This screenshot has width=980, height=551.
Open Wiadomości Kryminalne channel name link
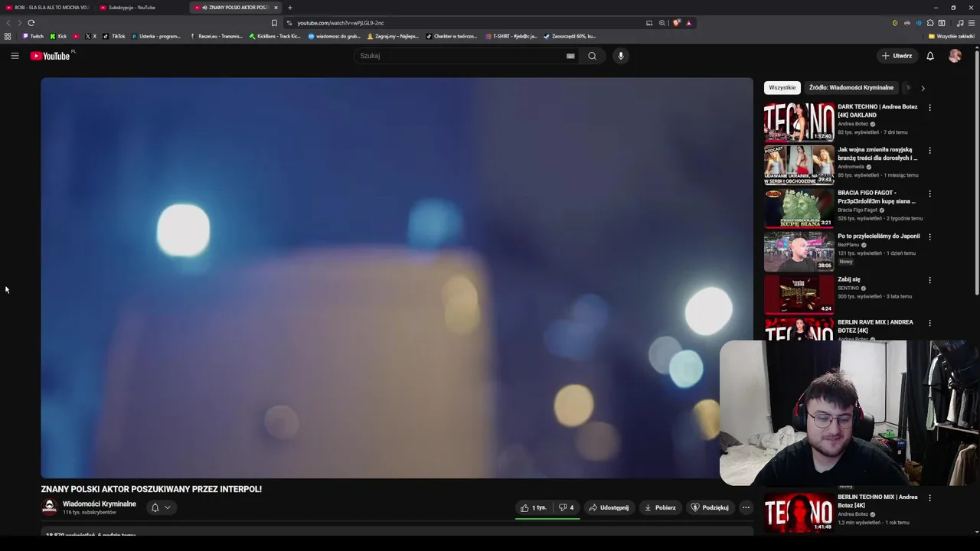point(100,504)
